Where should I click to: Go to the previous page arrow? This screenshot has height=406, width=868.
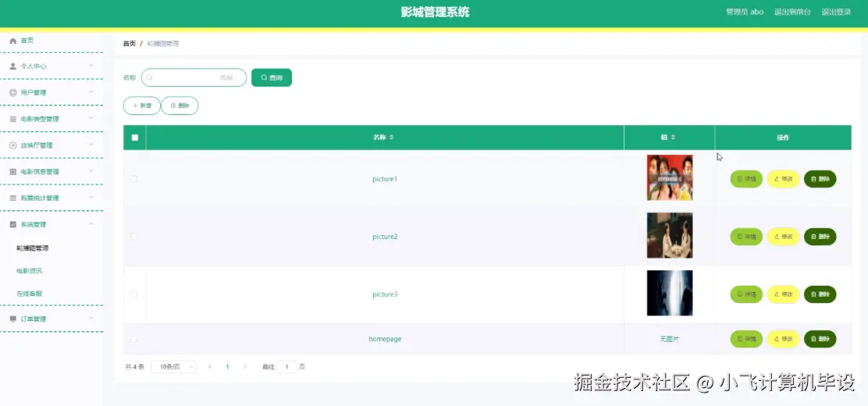[x=210, y=367]
